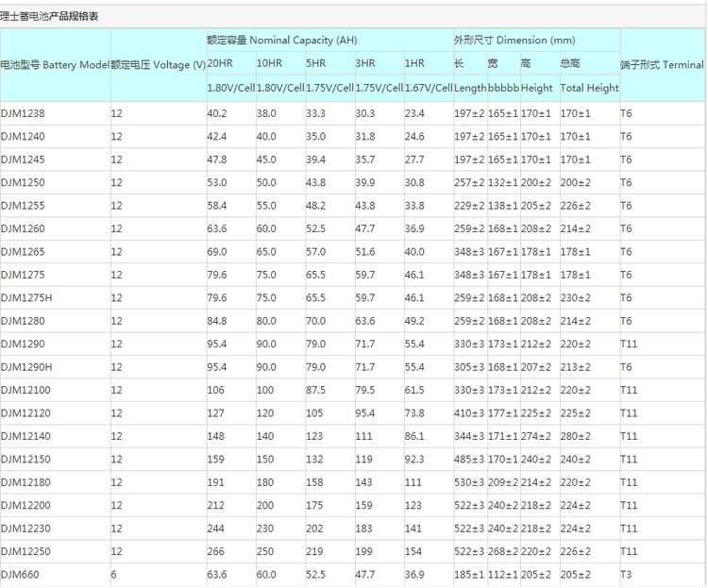Viewport: 708px width, 588px height.
Task: Select the 274±2 height value
Action: (536, 435)
